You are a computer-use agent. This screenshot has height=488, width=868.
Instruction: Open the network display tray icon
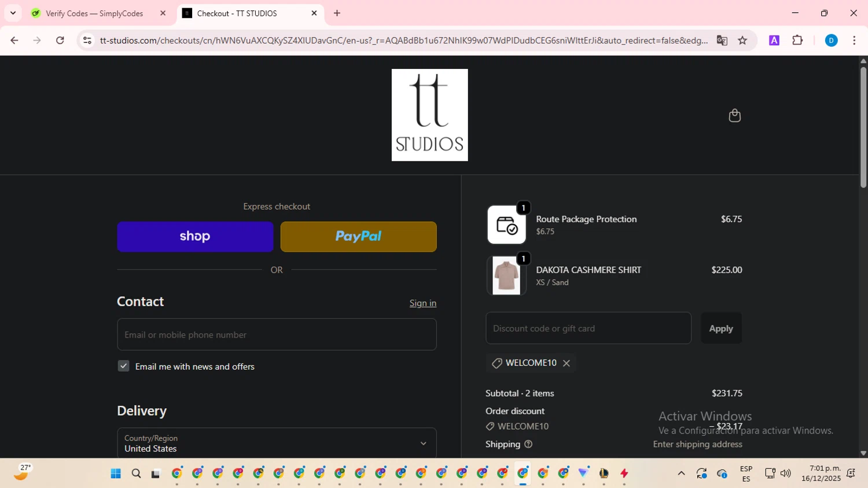770,474
